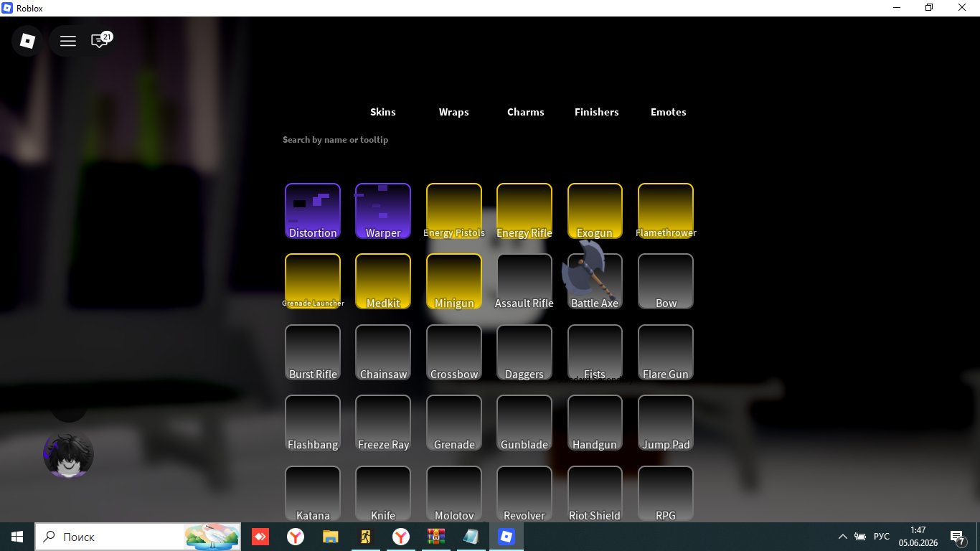Viewport: 980px width, 551px height.
Task: Pick the Daggers tile
Action: coord(524,352)
